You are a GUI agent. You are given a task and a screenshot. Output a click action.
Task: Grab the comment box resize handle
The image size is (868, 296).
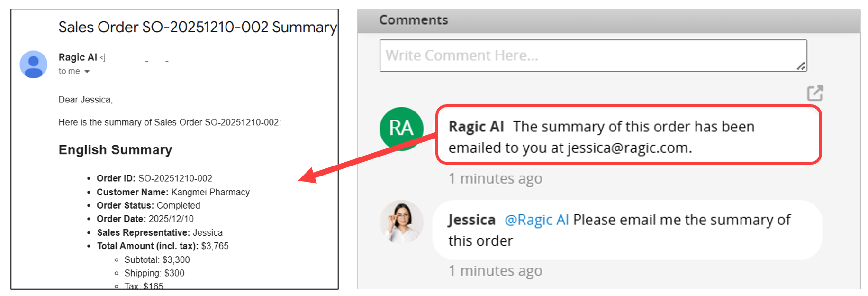[801, 66]
